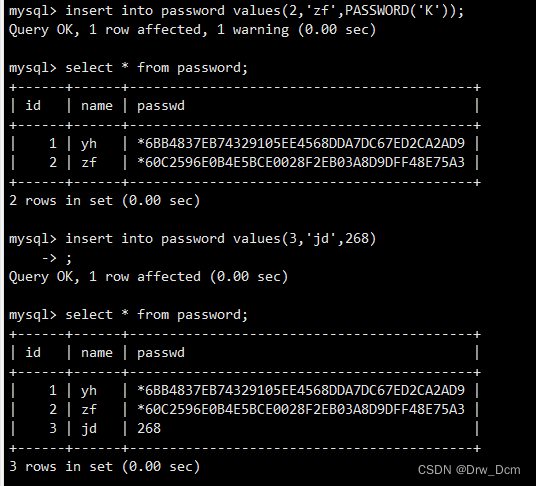Click the 'passwd' column header in first table
Image resolution: width=536 pixels, height=486 pixels.
[161, 106]
